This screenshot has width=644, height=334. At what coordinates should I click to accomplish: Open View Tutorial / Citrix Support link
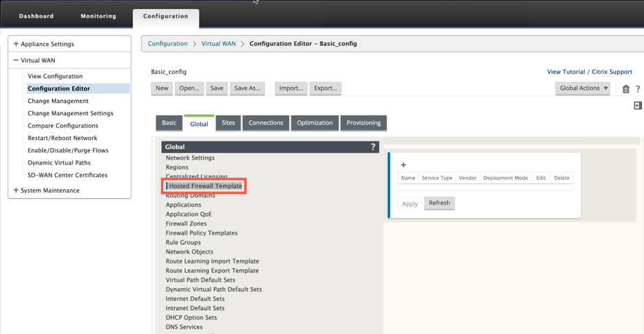pos(589,72)
